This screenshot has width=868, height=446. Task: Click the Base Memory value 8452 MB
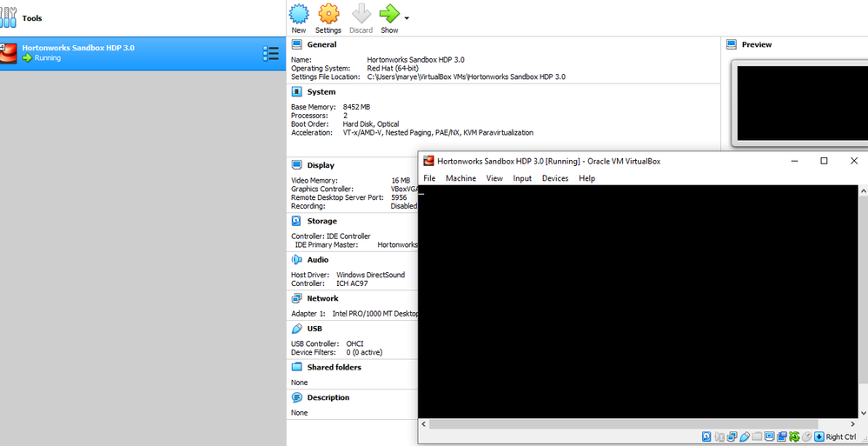tap(356, 107)
